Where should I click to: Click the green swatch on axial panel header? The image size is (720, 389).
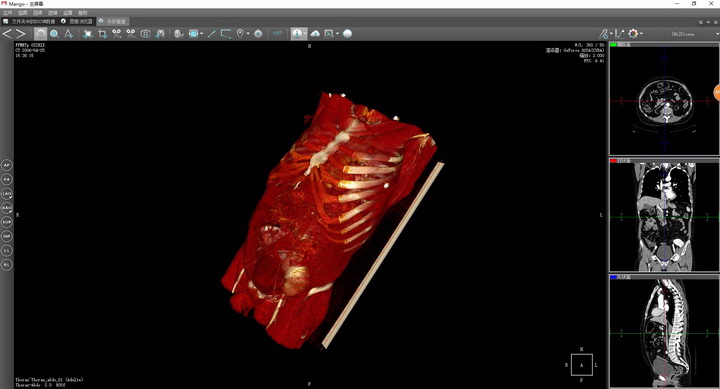(x=613, y=45)
